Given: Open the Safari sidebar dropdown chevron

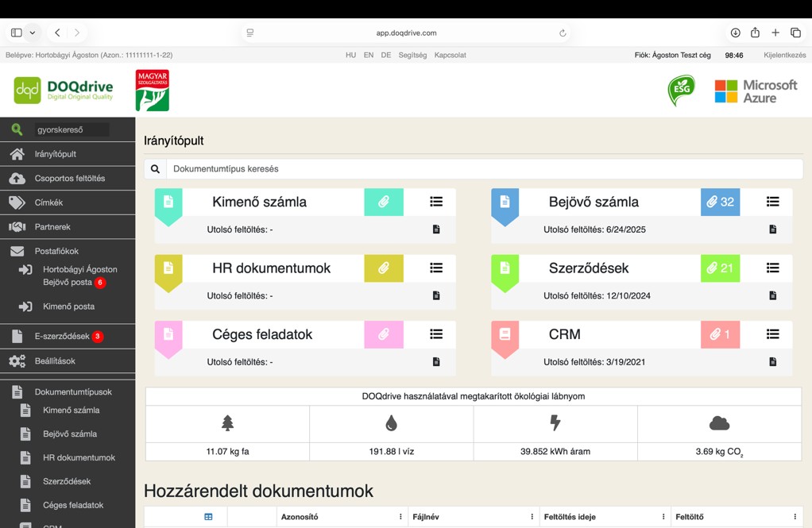Looking at the screenshot, I should [33, 33].
